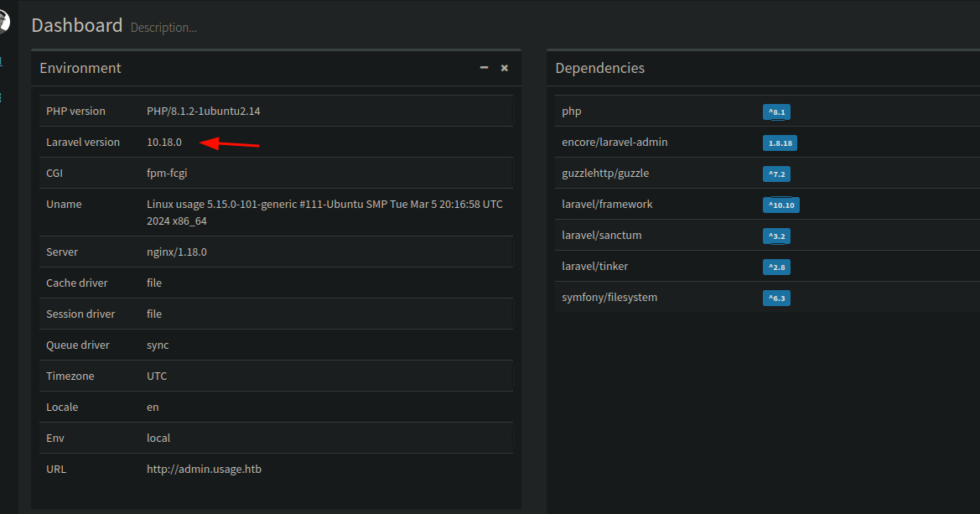980x514 pixels.
Task: Click the ^7.2 version badge
Action: click(777, 174)
